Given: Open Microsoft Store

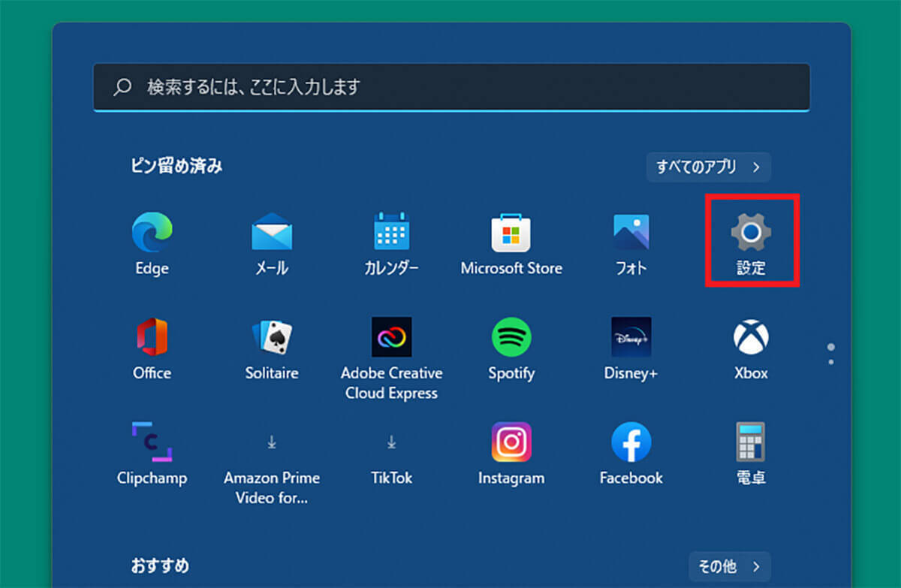Looking at the screenshot, I should (x=511, y=243).
